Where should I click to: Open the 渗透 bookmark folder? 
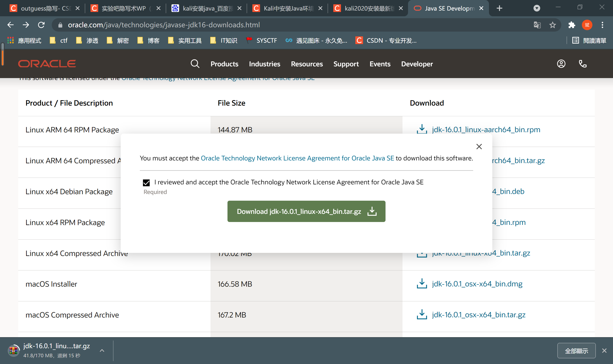click(87, 40)
